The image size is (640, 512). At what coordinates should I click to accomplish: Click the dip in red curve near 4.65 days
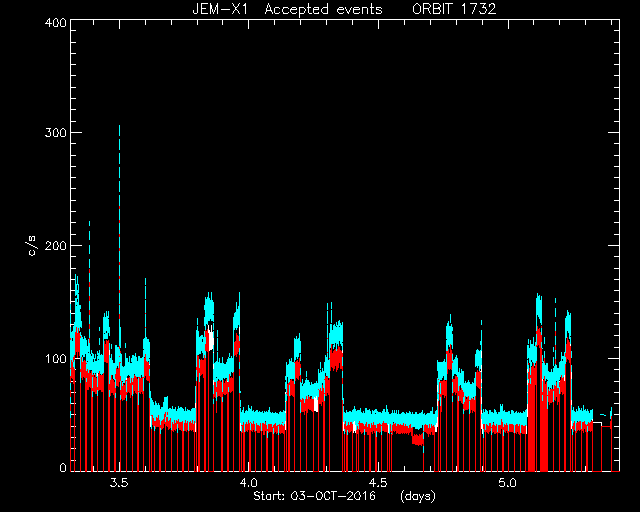[x=418, y=439]
